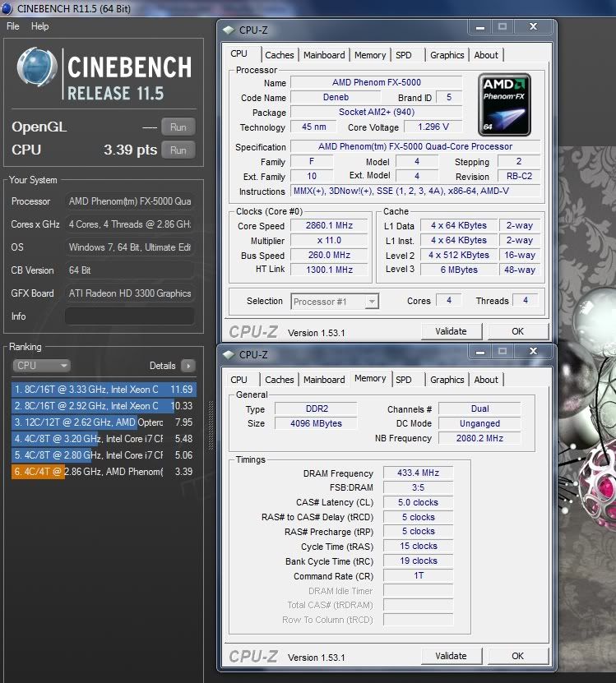616x683 pixels.
Task: Switch to Caches tab in upper CPU-Z
Action: pyautogui.click(x=280, y=55)
